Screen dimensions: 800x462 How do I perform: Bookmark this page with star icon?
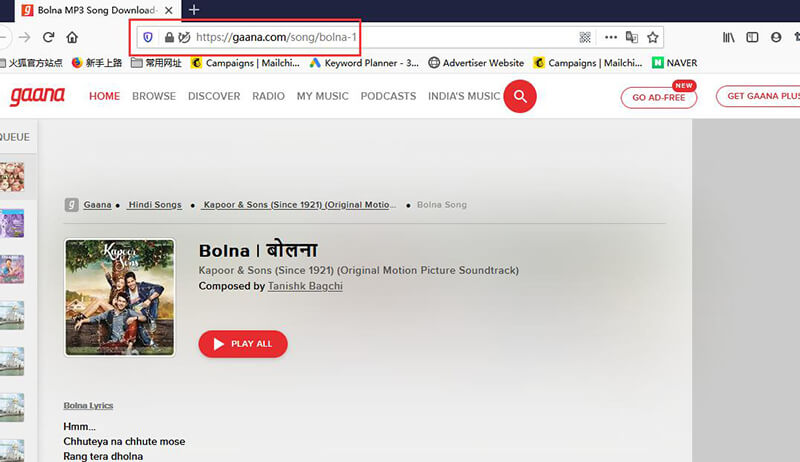(x=653, y=37)
